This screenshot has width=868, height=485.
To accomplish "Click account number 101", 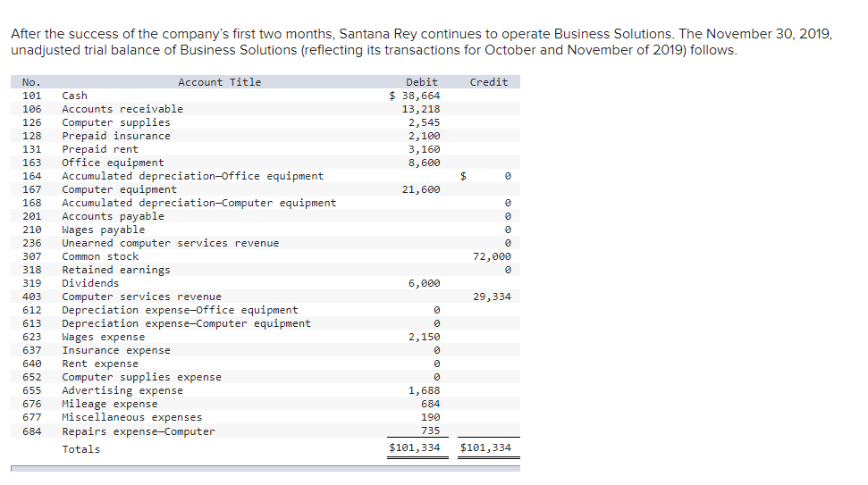I will 31,96.
